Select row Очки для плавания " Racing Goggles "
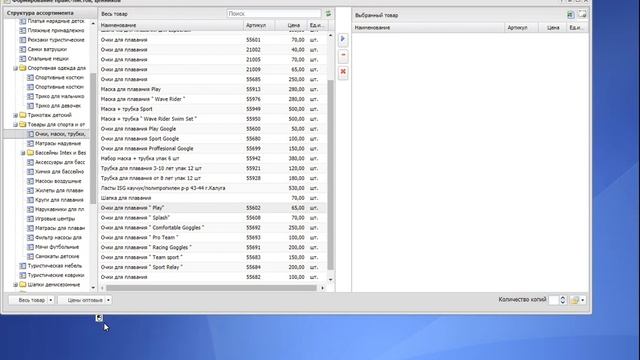This screenshot has width=640, height=360. click(212, 247)
